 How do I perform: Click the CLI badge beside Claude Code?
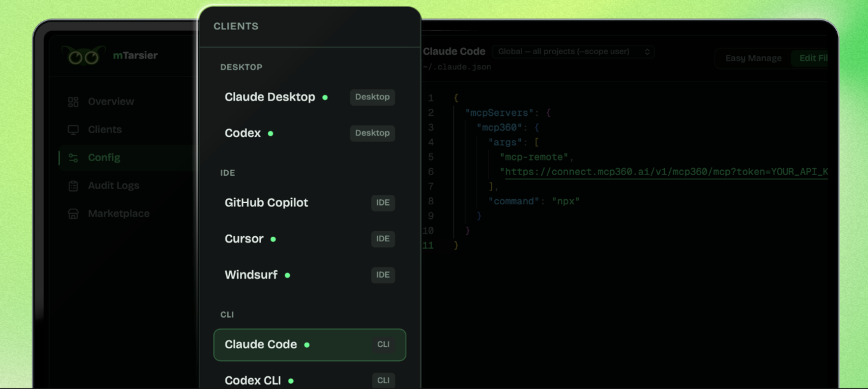tap(383, 344)
